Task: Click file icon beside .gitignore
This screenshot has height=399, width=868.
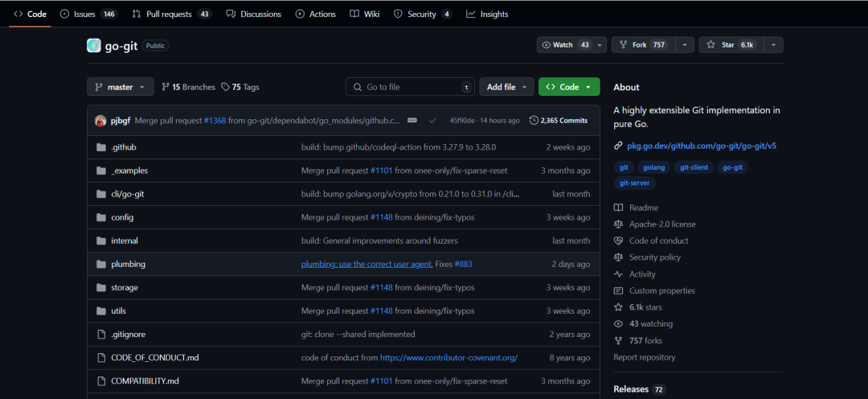Action: pos(100,334)
